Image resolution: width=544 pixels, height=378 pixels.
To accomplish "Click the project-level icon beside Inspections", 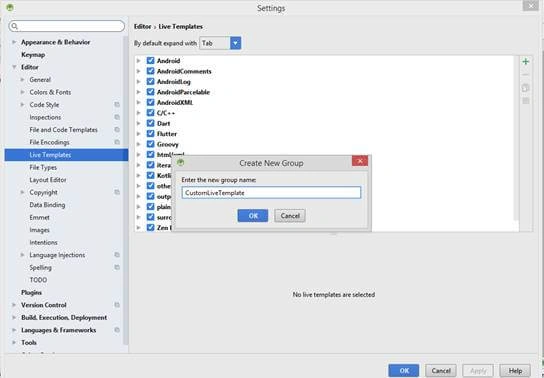I will point(117,117).
